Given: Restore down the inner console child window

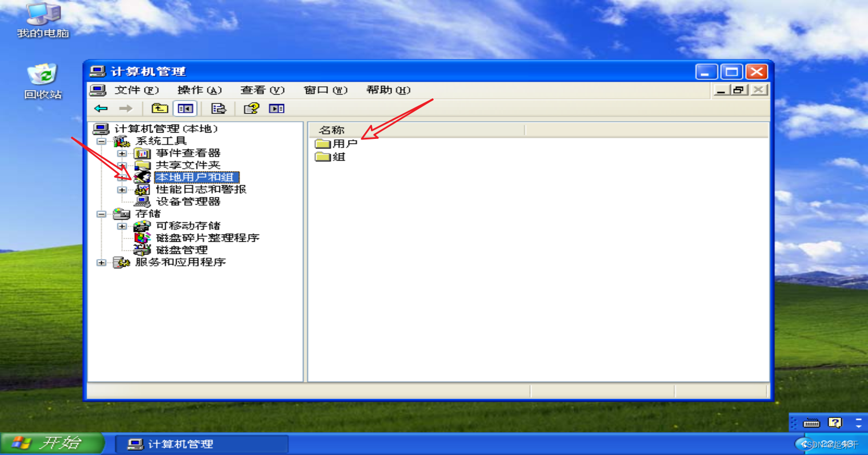Looking at the screenshot, I should [x=739, y=90].
